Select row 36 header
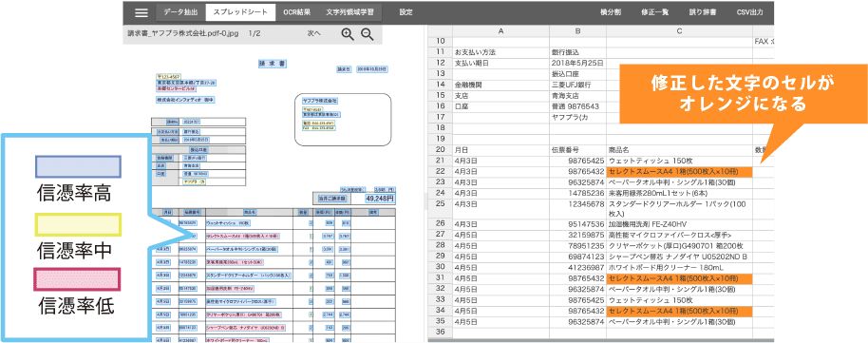Screen dimensions: 868x343 click(441, 332)
